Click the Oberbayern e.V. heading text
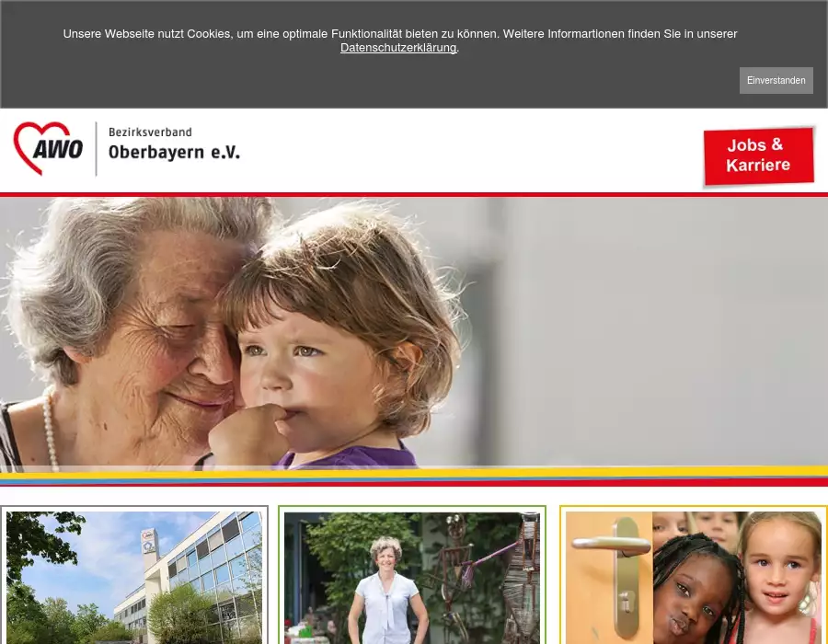The height and width of the screenshot is (644, 828). coord(174,152)
